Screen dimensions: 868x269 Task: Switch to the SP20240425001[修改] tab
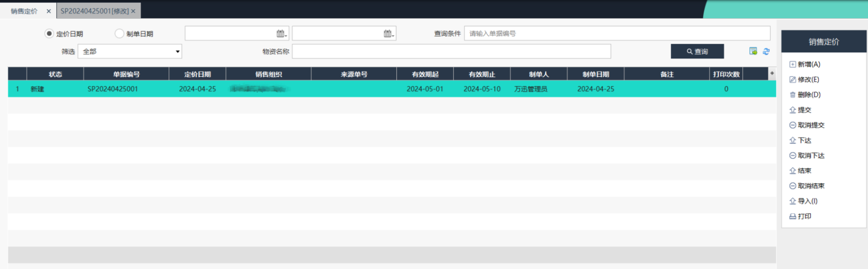pos(94,11)
